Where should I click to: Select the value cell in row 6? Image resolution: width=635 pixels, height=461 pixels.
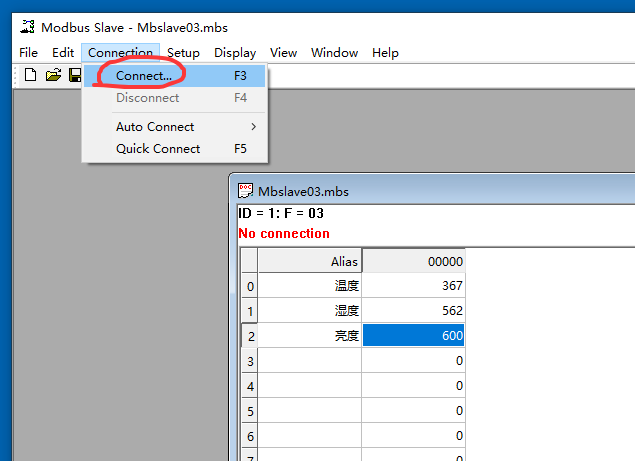413,436
